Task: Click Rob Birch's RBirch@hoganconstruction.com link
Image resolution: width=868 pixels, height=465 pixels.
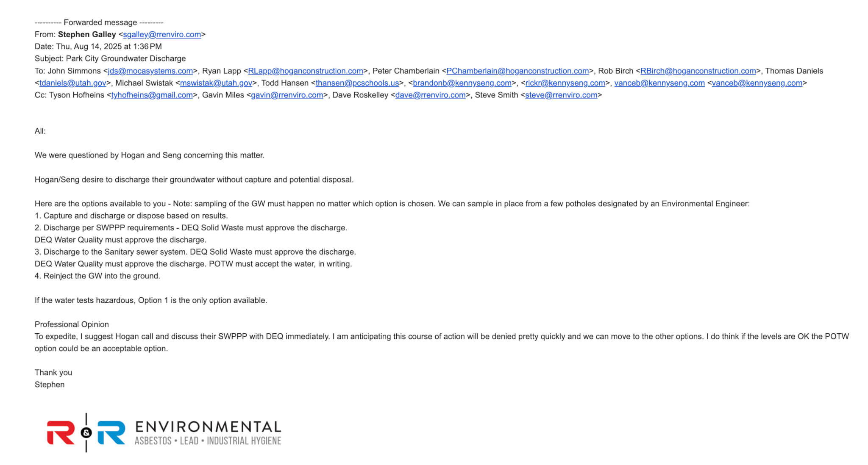Action: [698, 71]
